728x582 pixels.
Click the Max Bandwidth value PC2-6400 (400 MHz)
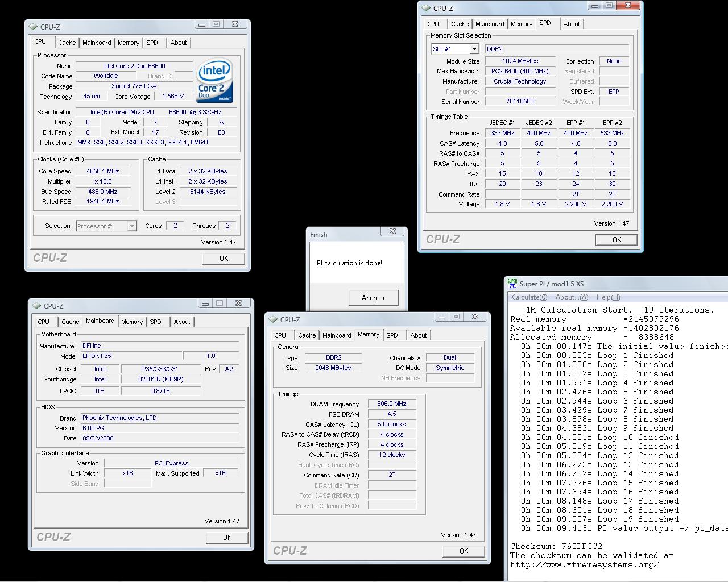[x=520, y=71]
